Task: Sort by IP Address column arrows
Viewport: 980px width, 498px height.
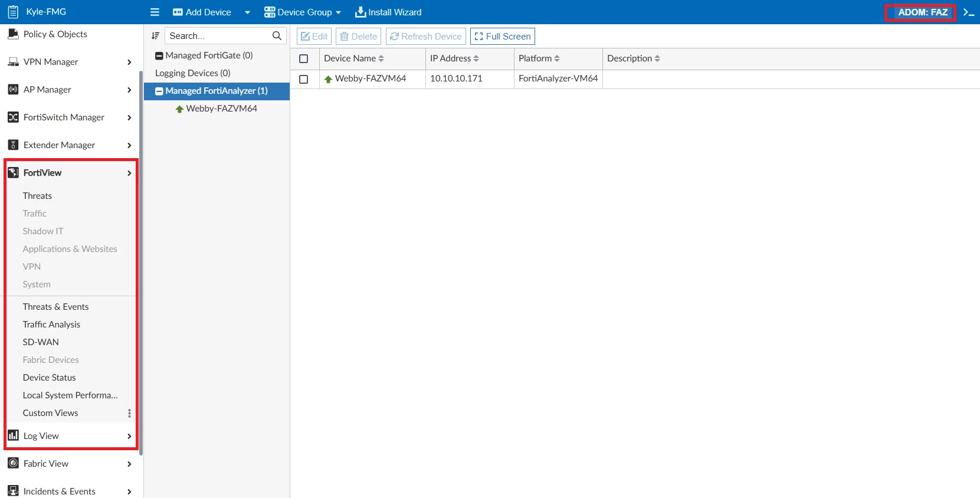Action: pos(476,58)
